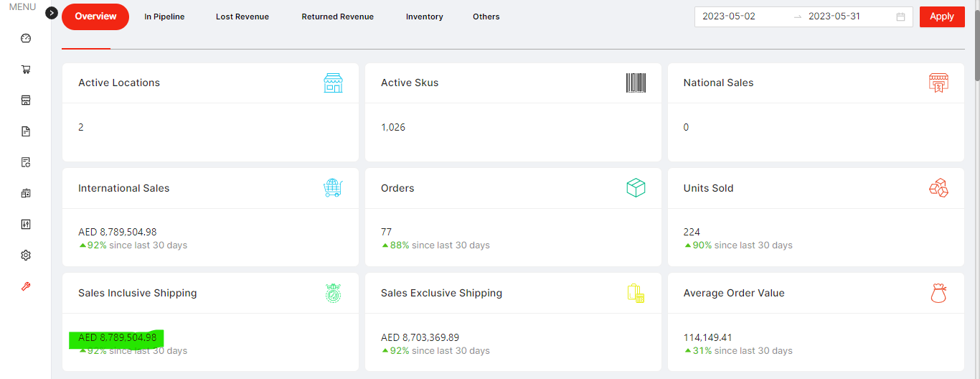The width and height of the screenshot is (980, 379).
Task: Go to the Returned Revenue tab
Action: [x=337, y=17]
